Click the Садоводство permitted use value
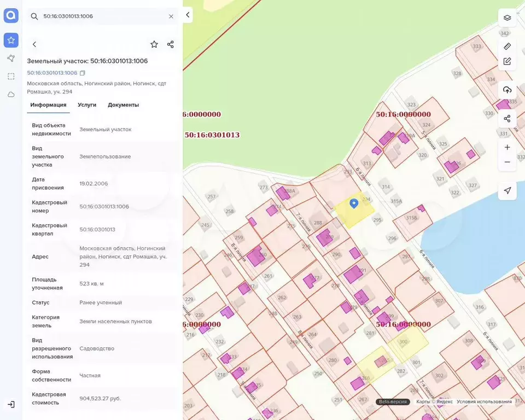Image resolution: width=525 pixels, height=420 pixels. pyautogui.click(x=97, y=349)
